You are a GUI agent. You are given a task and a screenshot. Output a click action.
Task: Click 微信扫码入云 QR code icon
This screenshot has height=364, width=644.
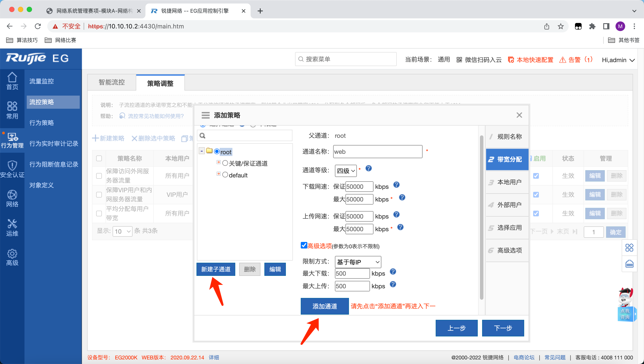459,60
